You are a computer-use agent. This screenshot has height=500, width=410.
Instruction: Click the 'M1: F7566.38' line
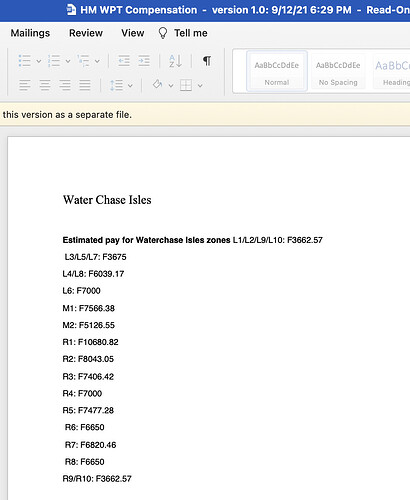coord(89,308)
